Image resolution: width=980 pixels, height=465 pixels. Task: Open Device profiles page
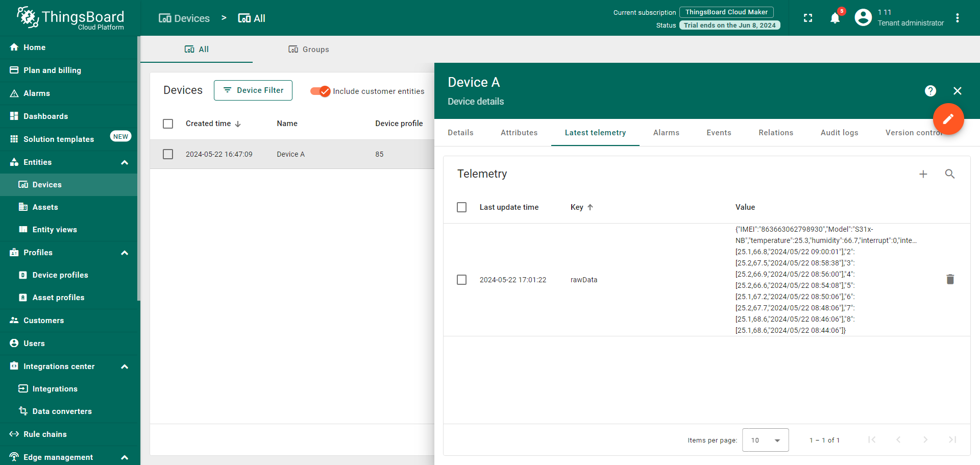pos(69,275)
